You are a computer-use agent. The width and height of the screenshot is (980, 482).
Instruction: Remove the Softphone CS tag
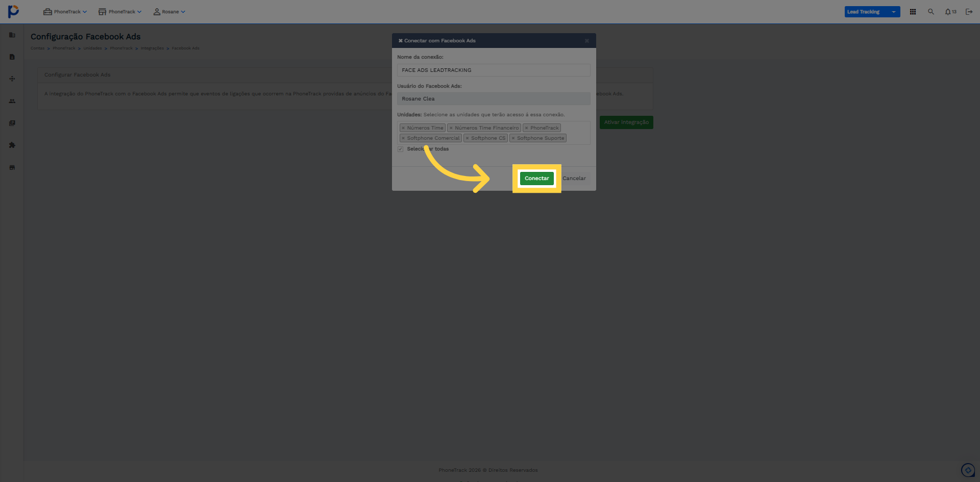click(468, 138)
